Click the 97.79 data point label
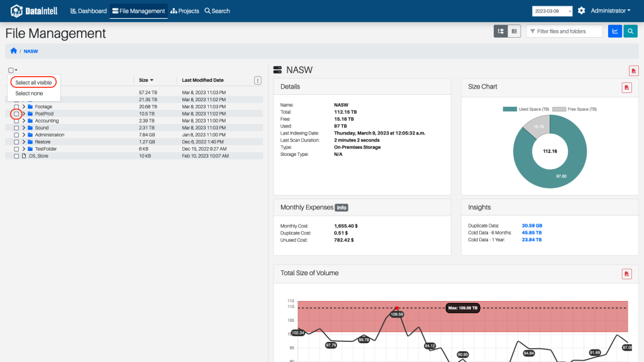This screenshot has width=644, height=362. 331,345
